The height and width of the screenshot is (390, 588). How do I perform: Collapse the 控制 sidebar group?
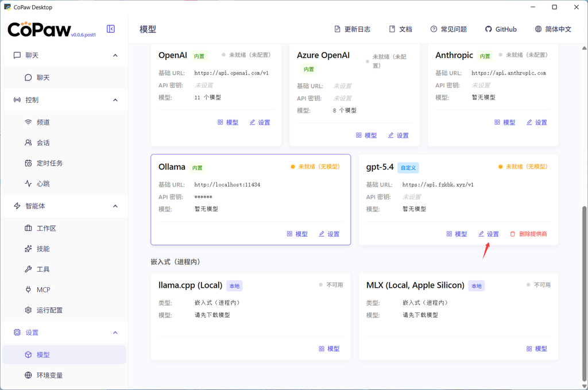115,100
